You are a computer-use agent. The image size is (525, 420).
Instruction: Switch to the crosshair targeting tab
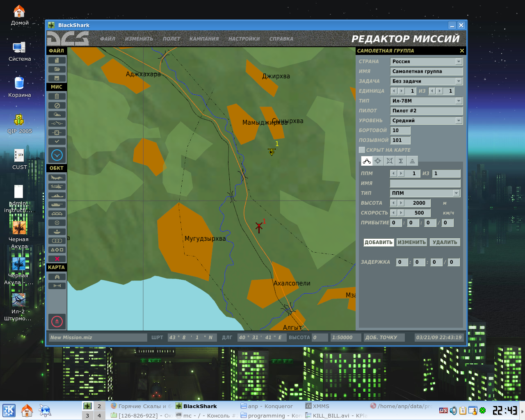[378, 161]
